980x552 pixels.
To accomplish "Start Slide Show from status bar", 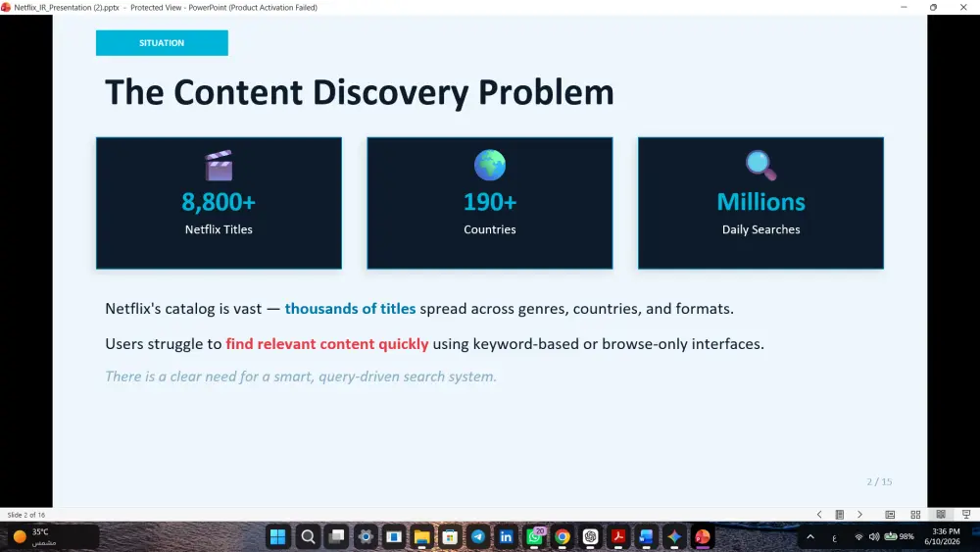I will [x=966, y=515].
